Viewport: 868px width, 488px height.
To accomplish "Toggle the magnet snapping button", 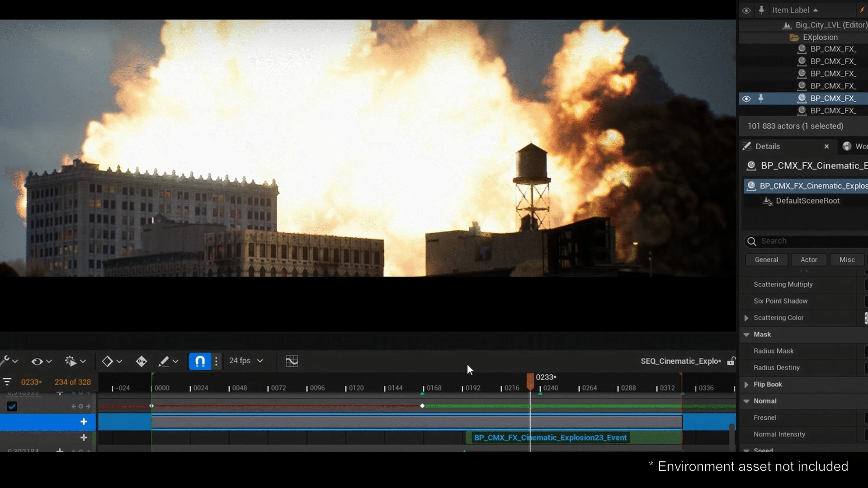I will point(200,361).
